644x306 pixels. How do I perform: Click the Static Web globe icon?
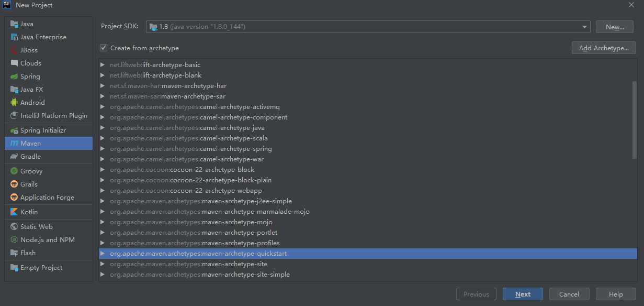click(14, 227)
